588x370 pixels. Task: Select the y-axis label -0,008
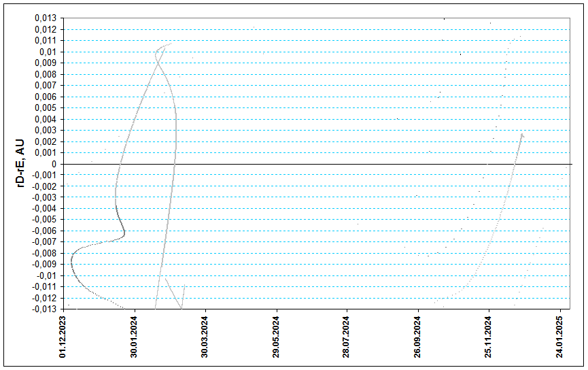coord(44,253)
